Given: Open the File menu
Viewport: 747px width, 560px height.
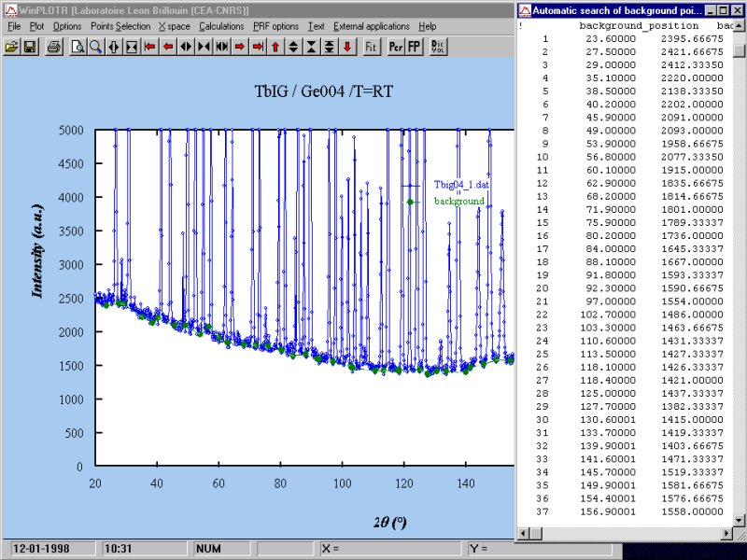Looking at the screenshot, I should pyautogui.click(x=14, y=26).
